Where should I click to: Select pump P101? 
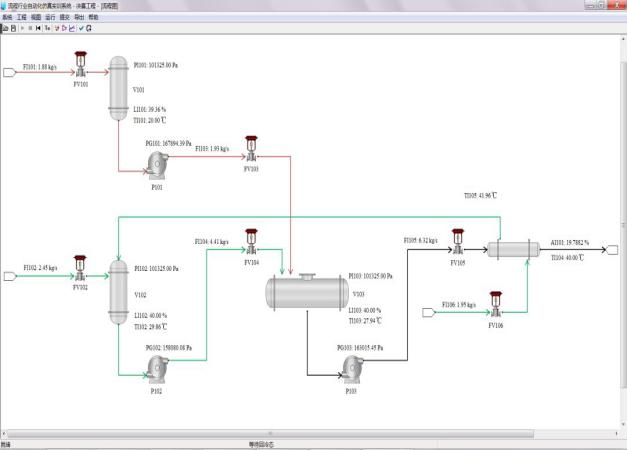coord(157,165)
